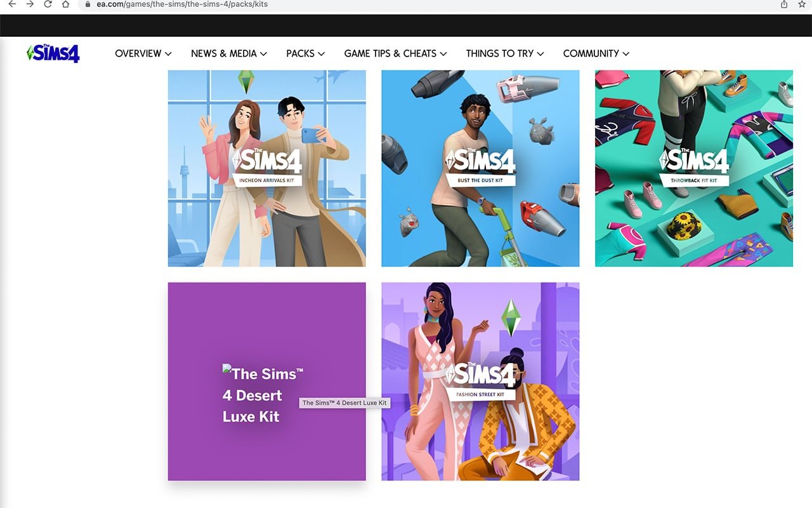Select the Throwback Fit Kit tile
This screenshot has width=812, height=508.
[x=694, y=168]
